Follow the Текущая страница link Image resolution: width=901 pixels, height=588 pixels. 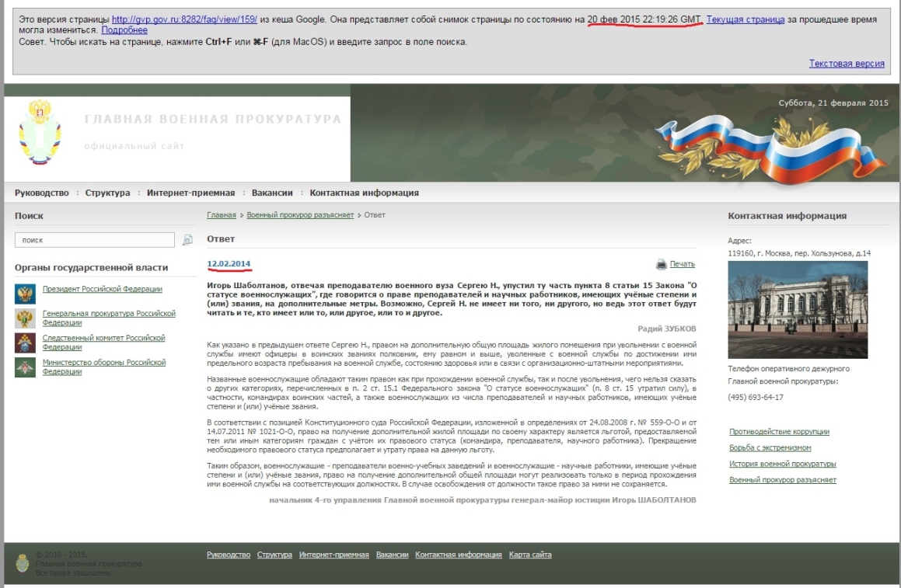(745, 19)
